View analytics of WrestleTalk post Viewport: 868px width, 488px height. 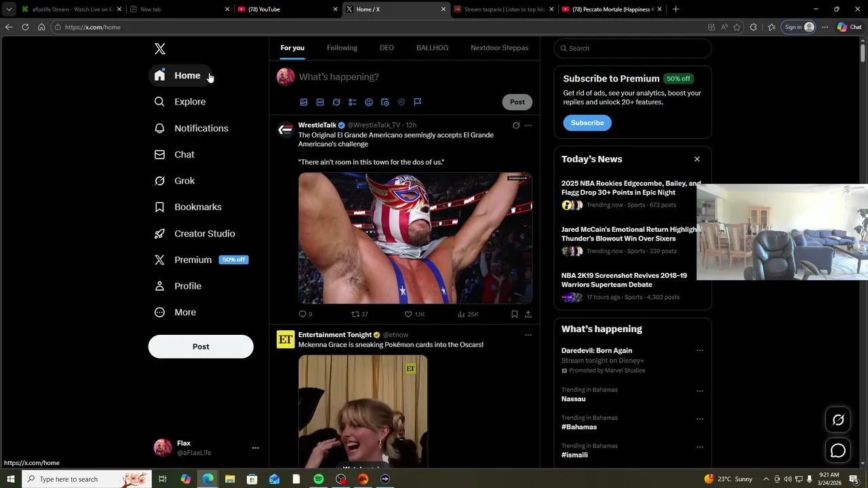[468, 314]
